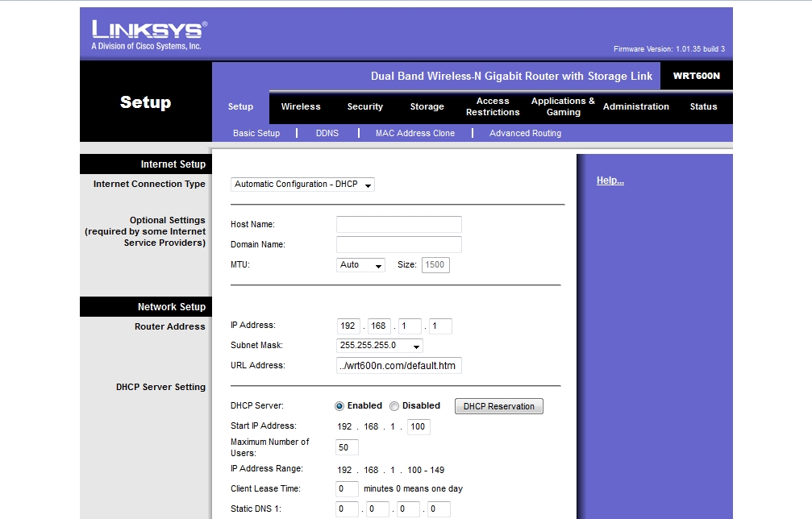Click the IP Address first octet field

point(348,326)
